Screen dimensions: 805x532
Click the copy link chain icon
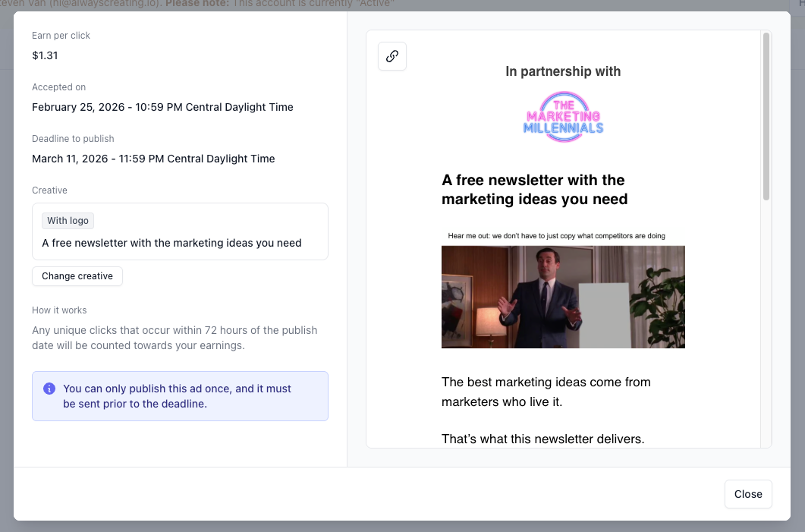tap(392, 56)
